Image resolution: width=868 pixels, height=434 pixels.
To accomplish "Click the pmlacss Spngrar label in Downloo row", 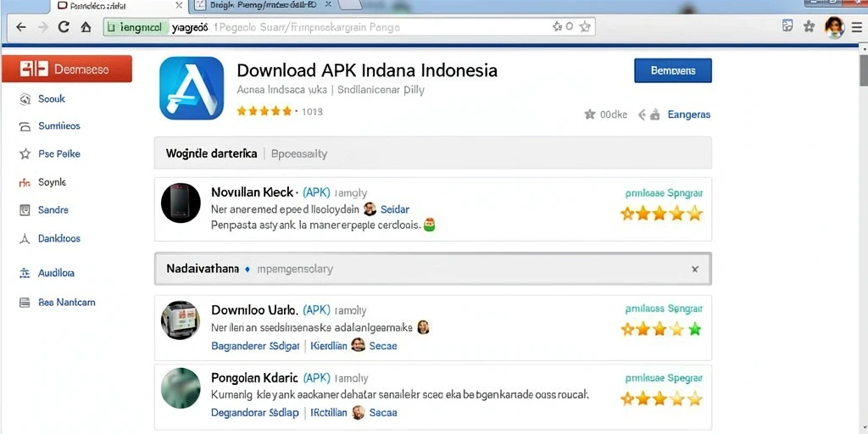I will coord(664,309).
